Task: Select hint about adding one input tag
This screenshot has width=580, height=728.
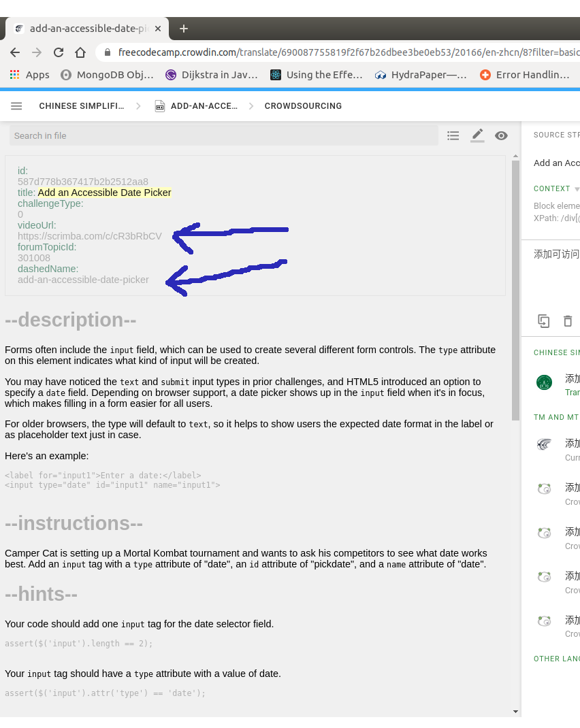Action: coord(140,624)
